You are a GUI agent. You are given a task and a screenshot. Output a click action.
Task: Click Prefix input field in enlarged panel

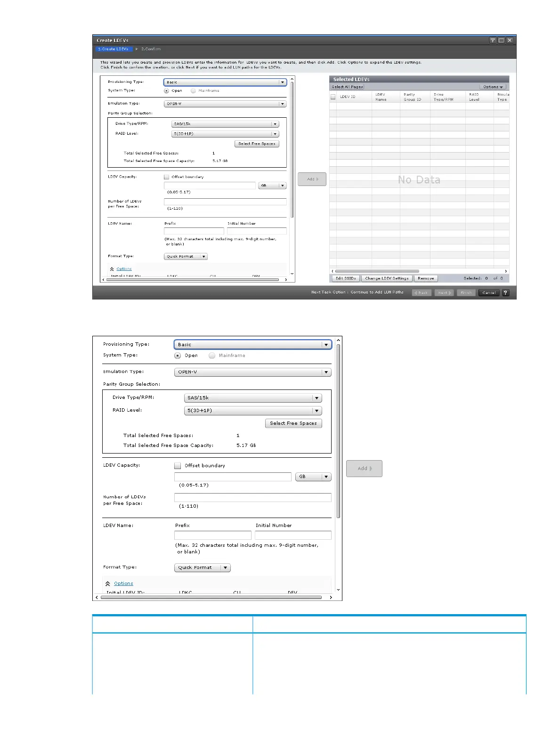tap(213, 535)
